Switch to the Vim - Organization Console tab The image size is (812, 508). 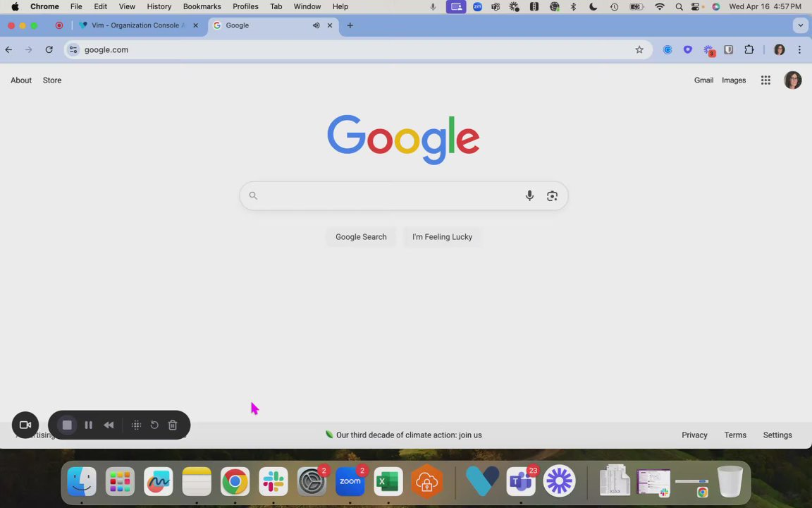[137, 25]
